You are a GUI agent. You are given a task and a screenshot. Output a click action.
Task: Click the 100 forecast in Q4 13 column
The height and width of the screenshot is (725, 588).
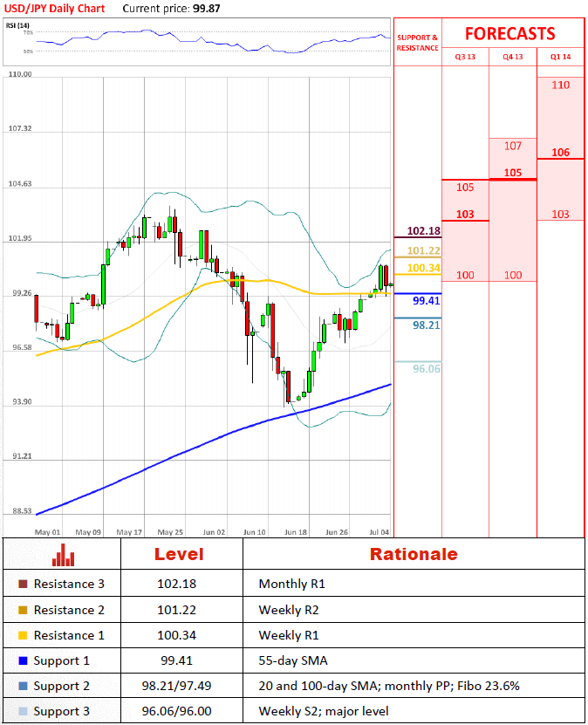(513, 275)
